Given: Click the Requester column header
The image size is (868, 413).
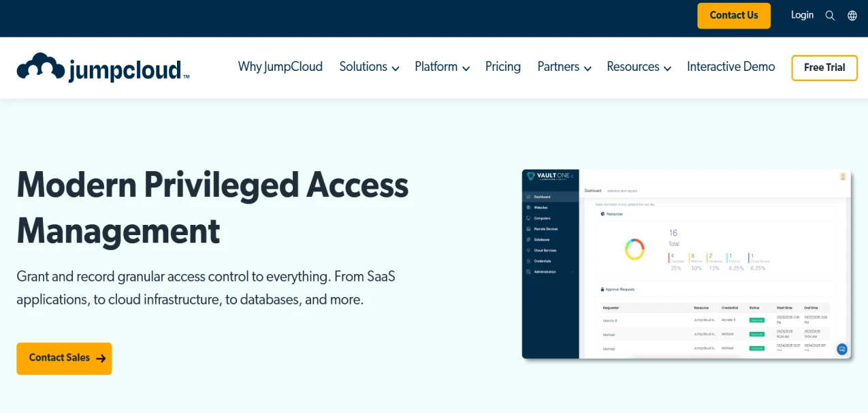Looking at the screenshot, I should [610, 308].
